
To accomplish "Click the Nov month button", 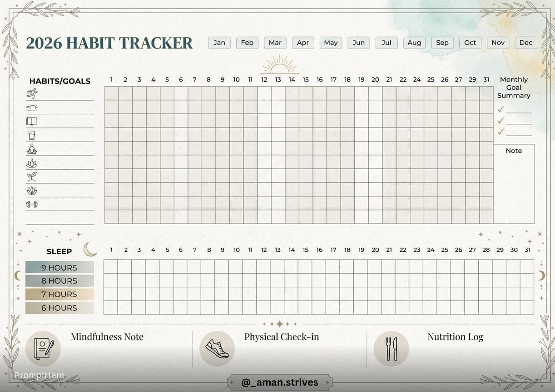I will tap(498, 43).
